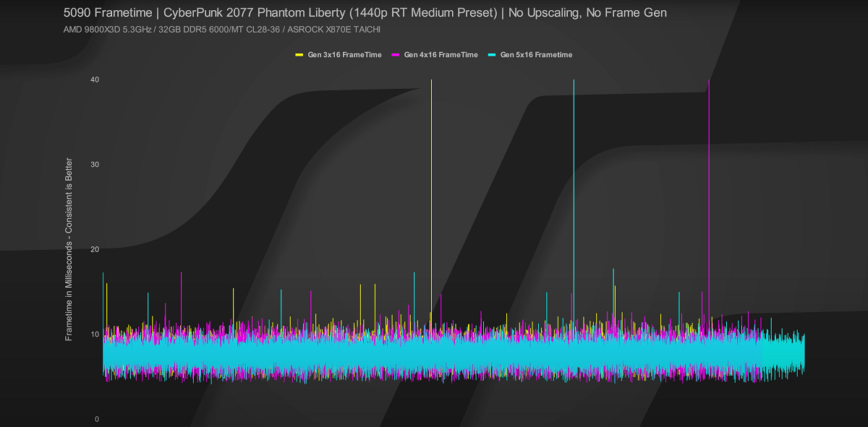Click the yellow Gen 3x16 legend color swatch
Viewport: 868px width, 427px height.
[x=299, y=55]
